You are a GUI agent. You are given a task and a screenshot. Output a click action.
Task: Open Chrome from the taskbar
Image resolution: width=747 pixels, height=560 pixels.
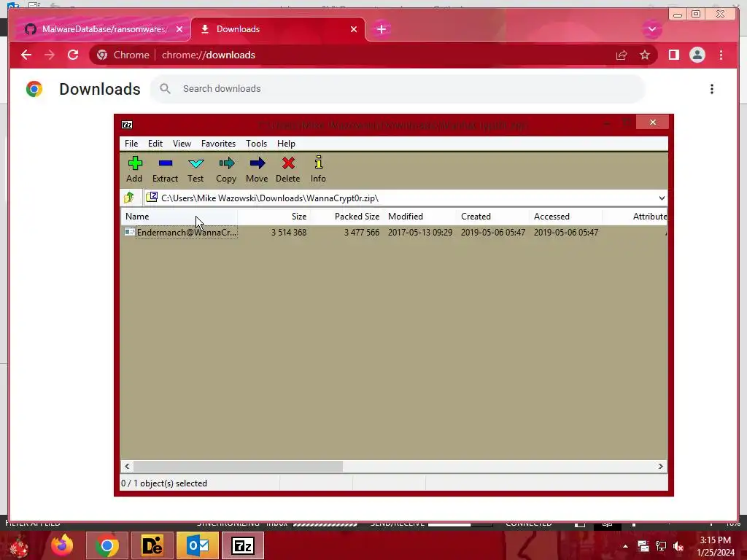pyautogui.click(x=107, y=545)
